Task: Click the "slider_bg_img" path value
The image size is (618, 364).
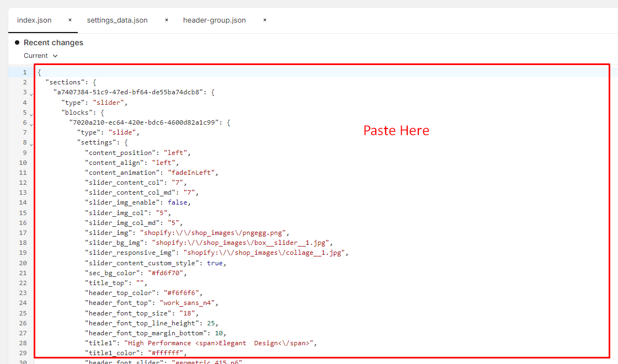Action: click(x=242, y=243)
